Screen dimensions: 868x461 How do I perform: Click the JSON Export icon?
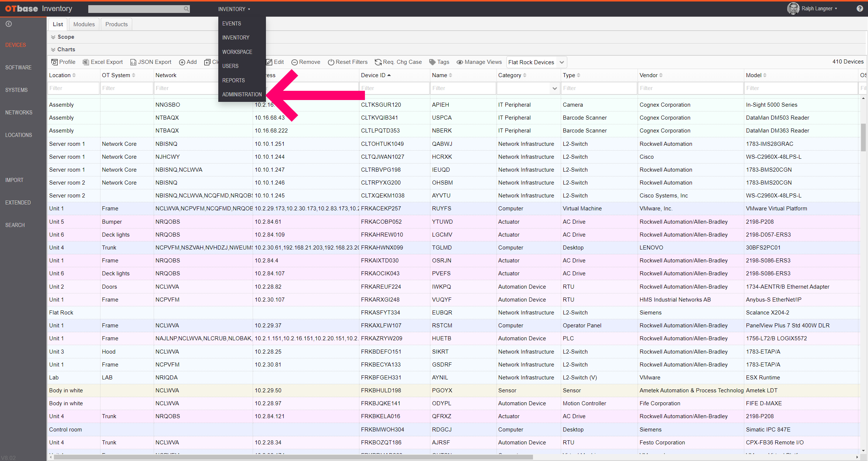pyautogui.click(x=133, y=62)
